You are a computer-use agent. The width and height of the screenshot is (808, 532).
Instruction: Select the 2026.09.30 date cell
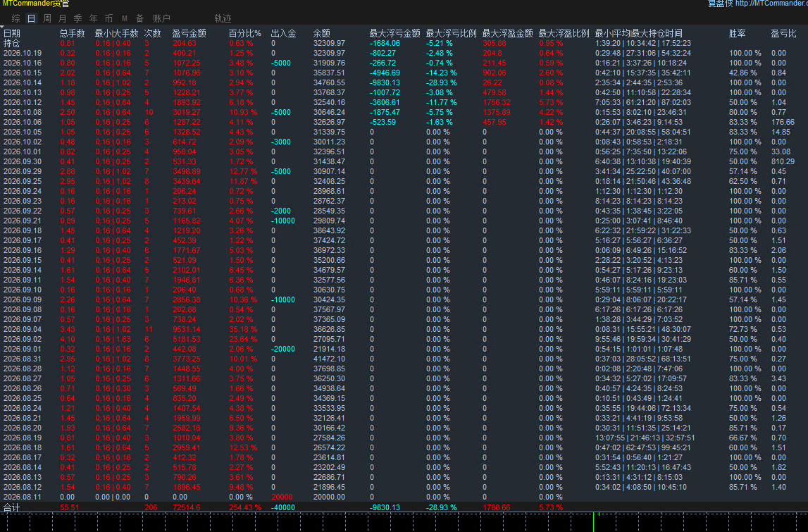click(23, 161)
